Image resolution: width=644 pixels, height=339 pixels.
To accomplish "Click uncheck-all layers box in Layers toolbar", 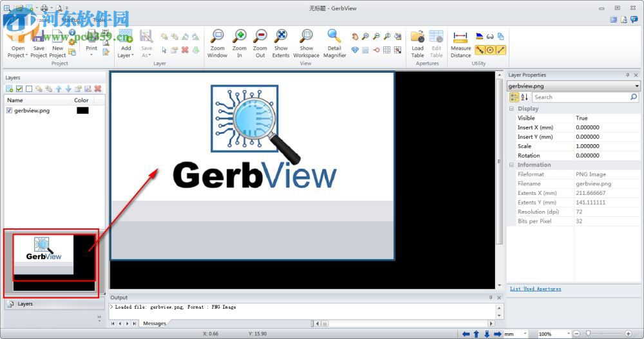I will 29,89.
